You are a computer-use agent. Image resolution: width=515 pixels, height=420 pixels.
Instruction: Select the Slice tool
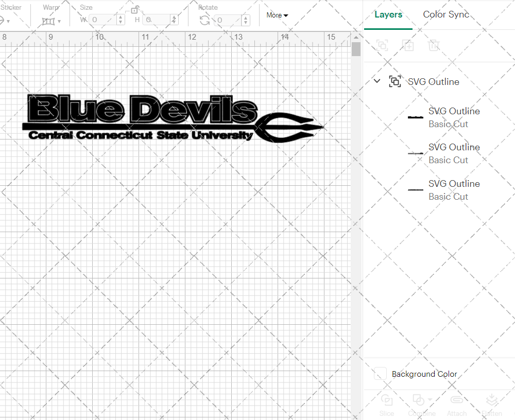pyautogui.click(x=387, y=405)
